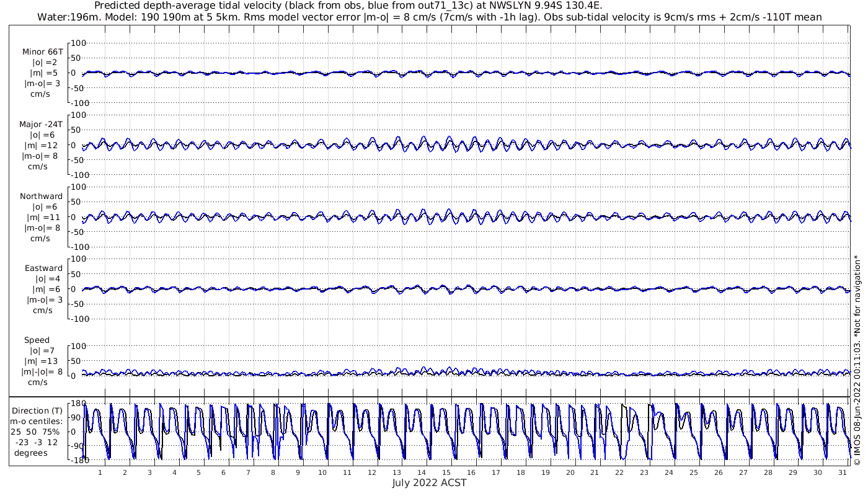Select the 'Eastward' panel label
The image size is (868, 496).
(x=44, y=268)
